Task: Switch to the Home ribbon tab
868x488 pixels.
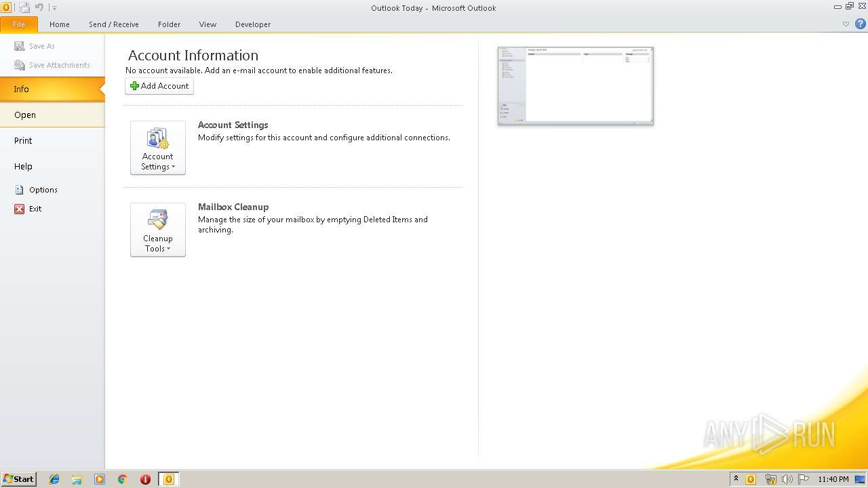Action: 60,24
